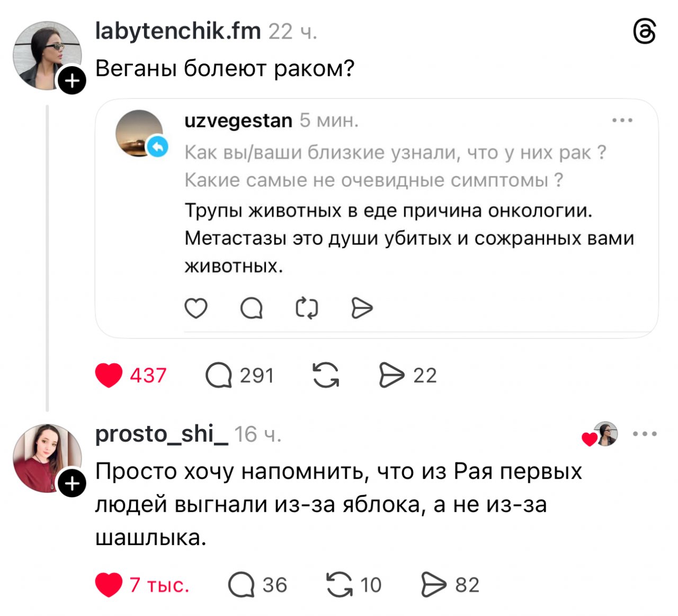Open uzvegestan profile username link
678x616 pixels.
tap(238, 121)
